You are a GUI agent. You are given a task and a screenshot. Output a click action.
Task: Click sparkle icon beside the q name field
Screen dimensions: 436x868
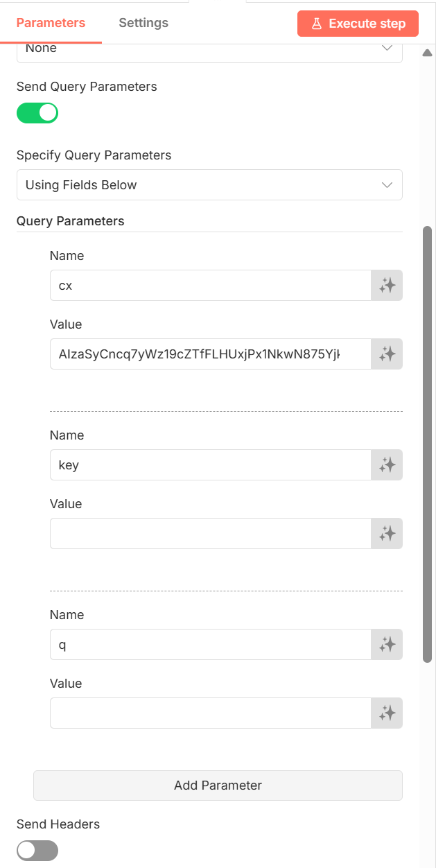click(387, 644)
